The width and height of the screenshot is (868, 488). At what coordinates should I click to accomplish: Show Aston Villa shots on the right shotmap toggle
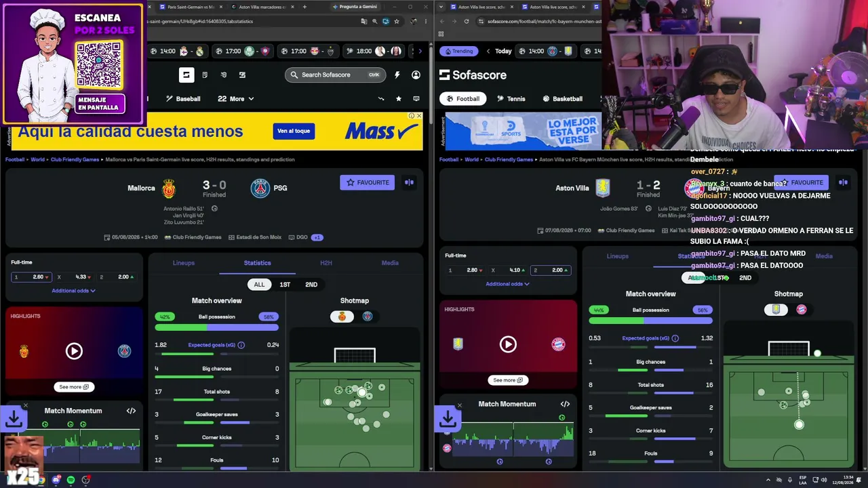tap(776, 310)
